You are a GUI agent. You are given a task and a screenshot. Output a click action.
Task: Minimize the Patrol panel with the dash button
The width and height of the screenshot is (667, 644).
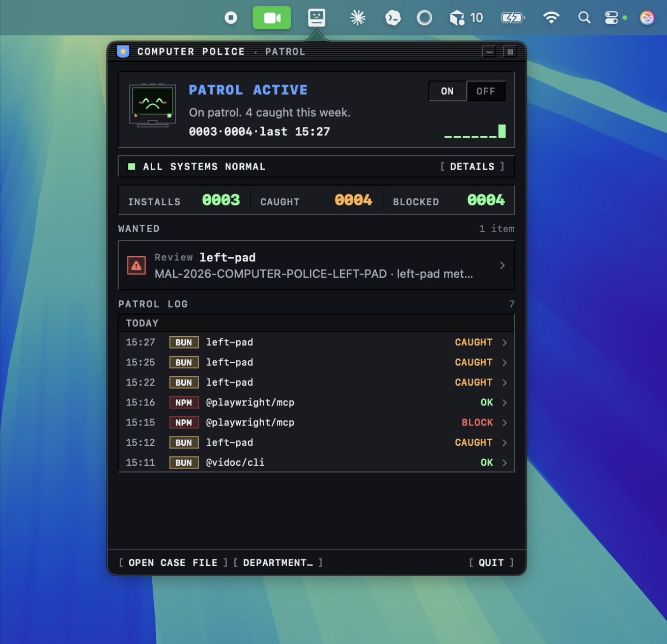489,51
